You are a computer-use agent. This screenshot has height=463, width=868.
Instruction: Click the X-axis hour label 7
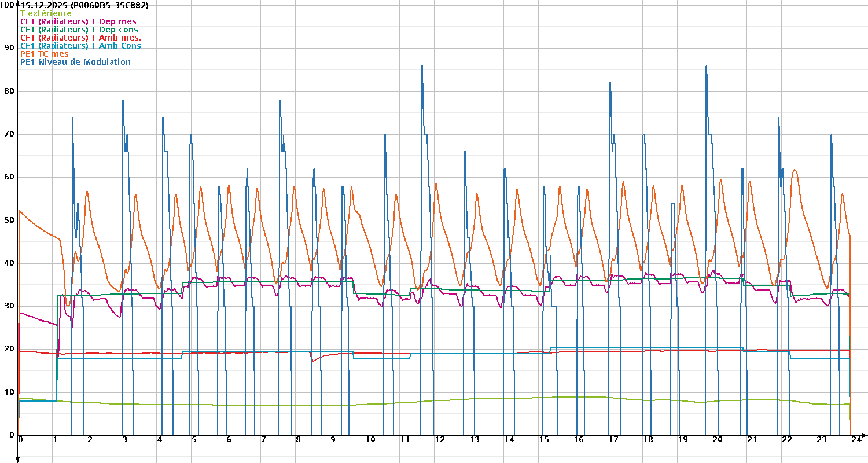click(x=264, y=440)
